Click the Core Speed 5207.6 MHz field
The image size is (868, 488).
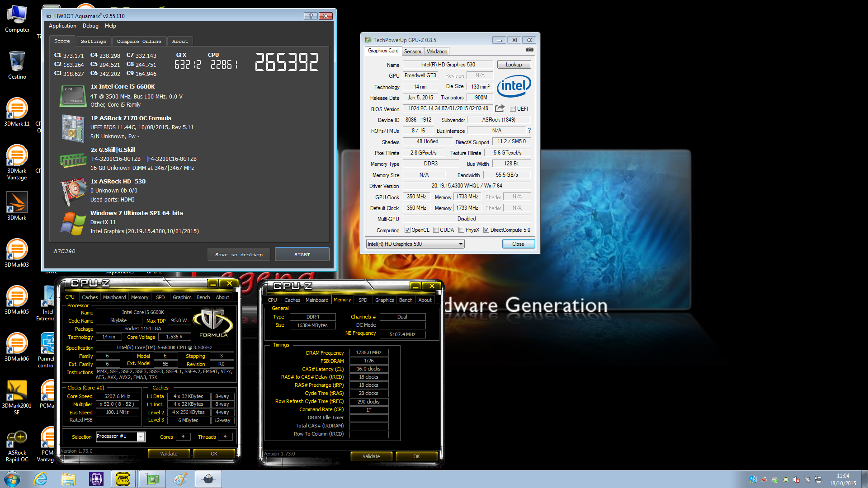[x=118, y=396]
